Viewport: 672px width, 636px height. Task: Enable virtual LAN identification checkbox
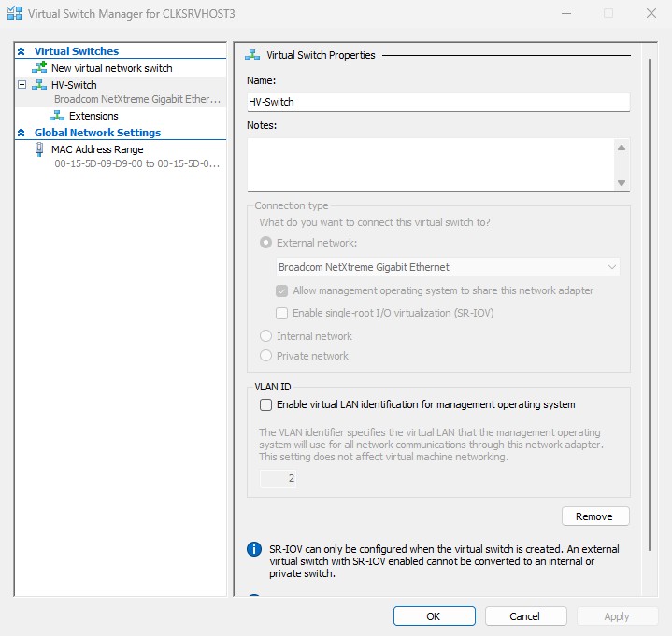pos(266,404)
